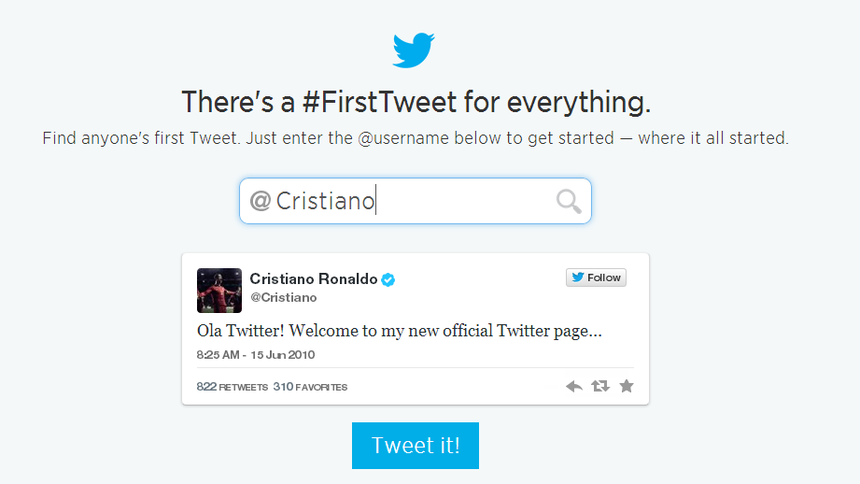Click the small bird icon inside Follow
Screen dimensions: 860x484
pyautogui.click(x=578, y=278)
